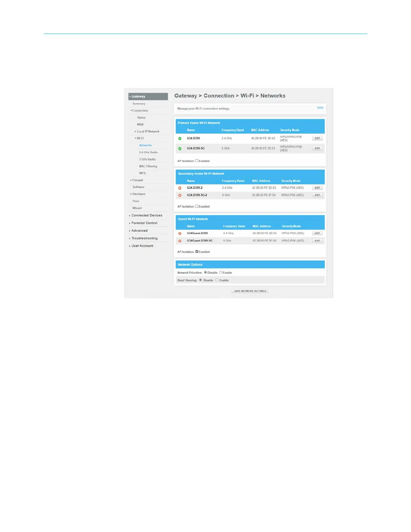
Task: Open the Networks page in sidebar
Action: (x=145, y=145)
